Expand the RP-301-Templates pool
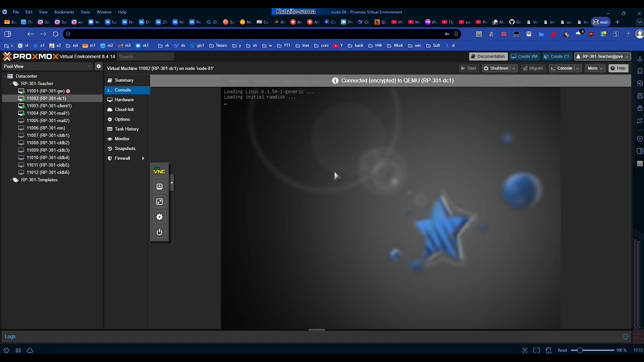 10,180
